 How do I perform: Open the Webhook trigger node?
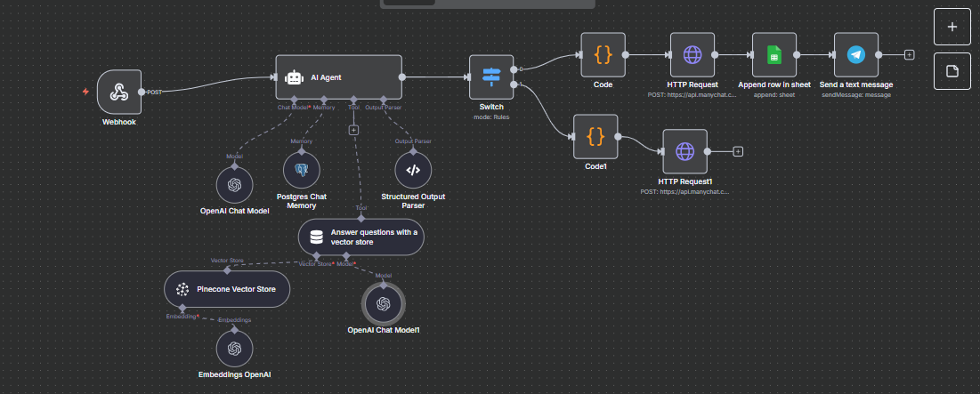119,92
